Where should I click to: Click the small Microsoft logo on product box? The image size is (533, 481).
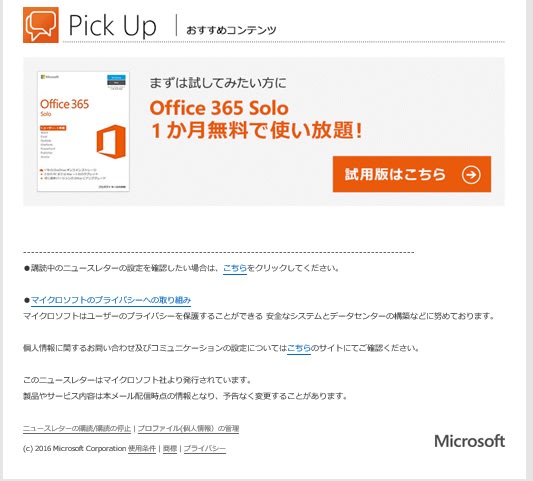click(x=50, y=77)
